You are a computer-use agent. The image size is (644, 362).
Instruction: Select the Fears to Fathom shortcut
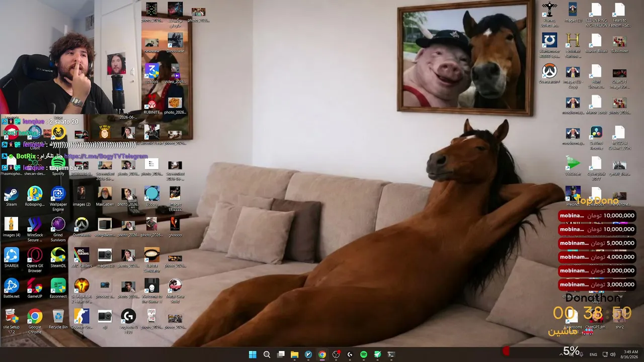[x=619, y=16]
